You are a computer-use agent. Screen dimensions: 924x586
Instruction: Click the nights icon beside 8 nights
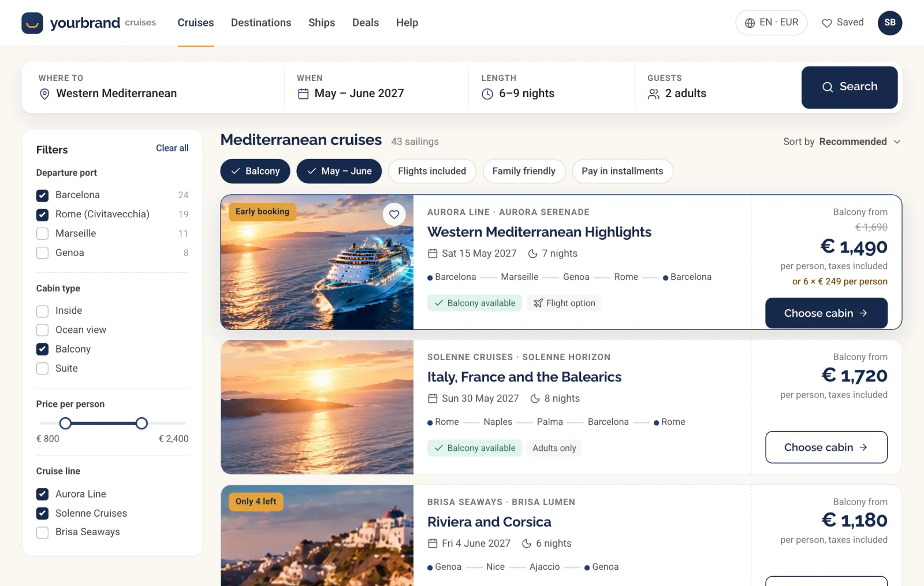tap(535, 399)
